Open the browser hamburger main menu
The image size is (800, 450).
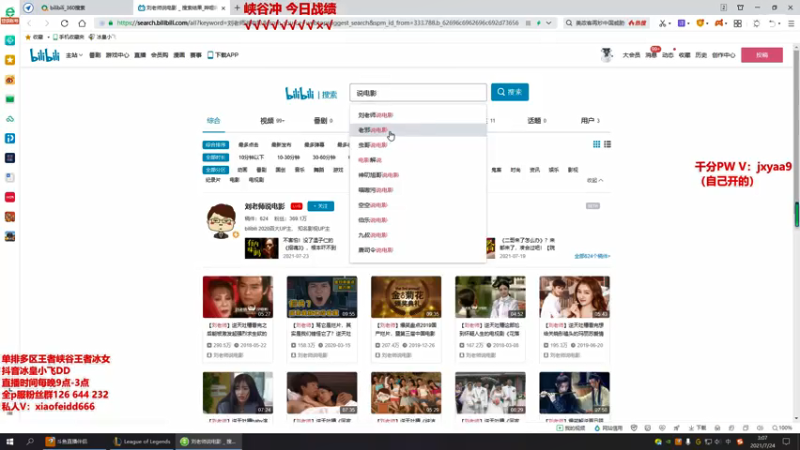pyautogui.click(x=791, y=23)
